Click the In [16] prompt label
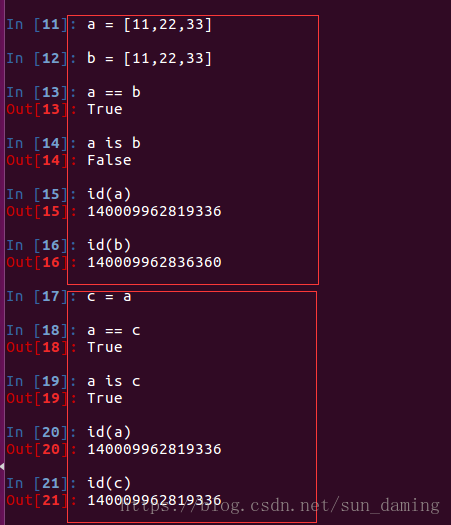The width and height of the screenshot is (451, 525). click(41, 245)
